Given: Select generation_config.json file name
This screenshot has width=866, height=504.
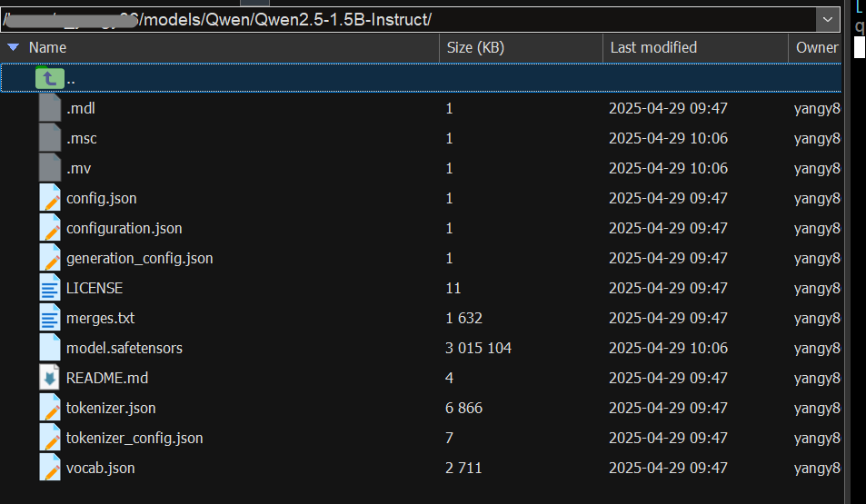Looking at the screenshot, I should 139,258.
